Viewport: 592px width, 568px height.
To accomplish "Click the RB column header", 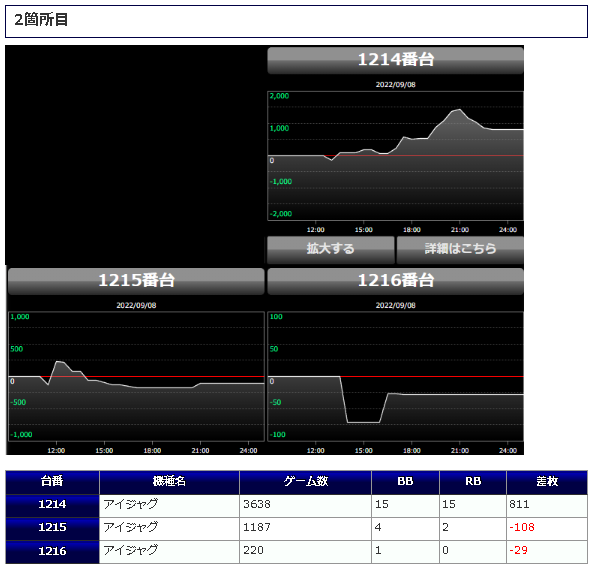I will tap(473, 482).
